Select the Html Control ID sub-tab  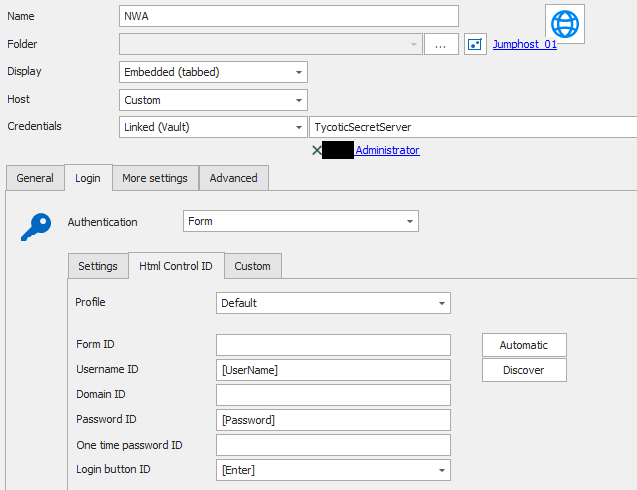[x=176, y=266]
